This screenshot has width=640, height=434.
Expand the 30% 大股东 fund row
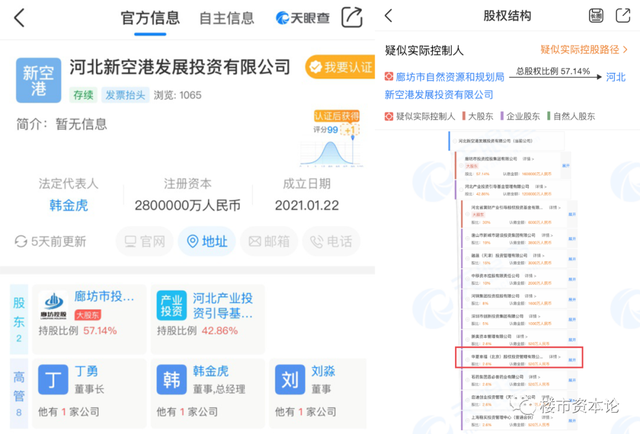[x=572, y=214]
